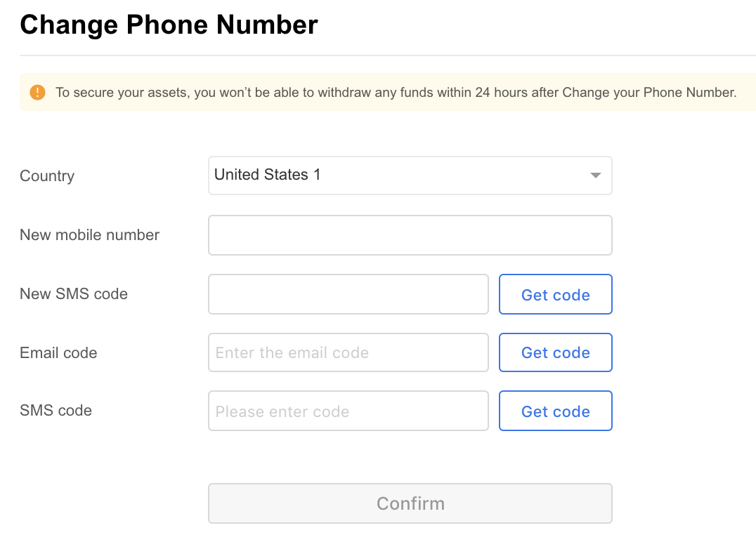Click the Email code label
Viewport: 756px width, 542px height.
58,352
